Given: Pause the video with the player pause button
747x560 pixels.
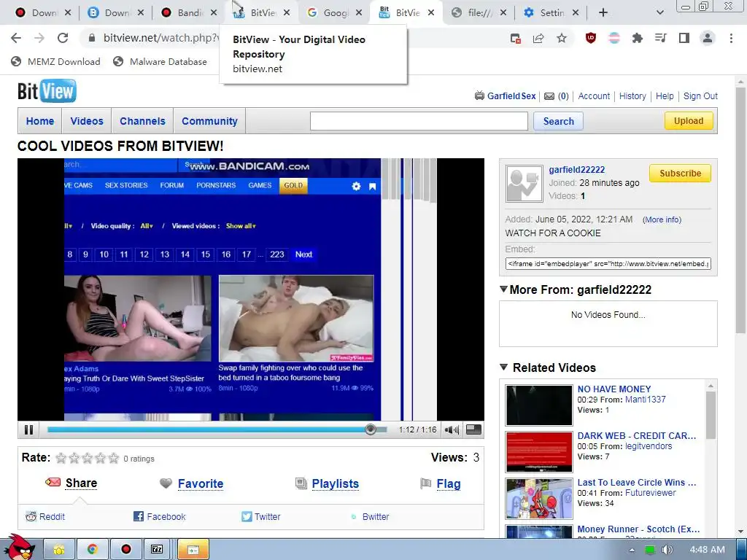Looking at the screenshot, I should click(28, 429).
